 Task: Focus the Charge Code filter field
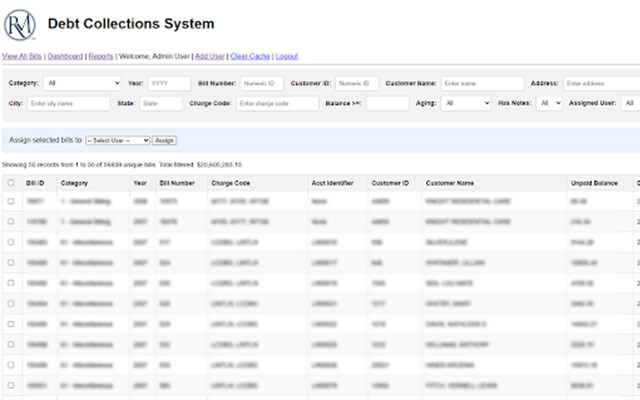point(278,103)
